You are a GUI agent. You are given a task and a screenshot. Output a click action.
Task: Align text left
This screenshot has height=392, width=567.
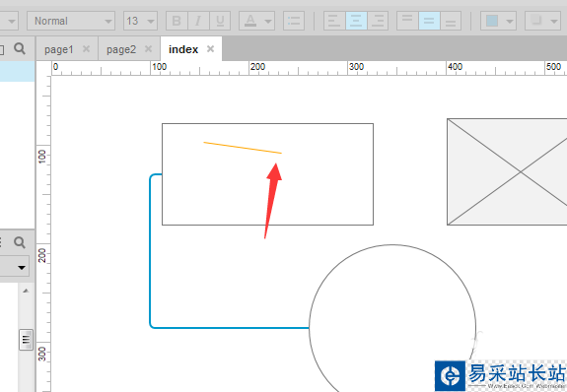point(334,21)
